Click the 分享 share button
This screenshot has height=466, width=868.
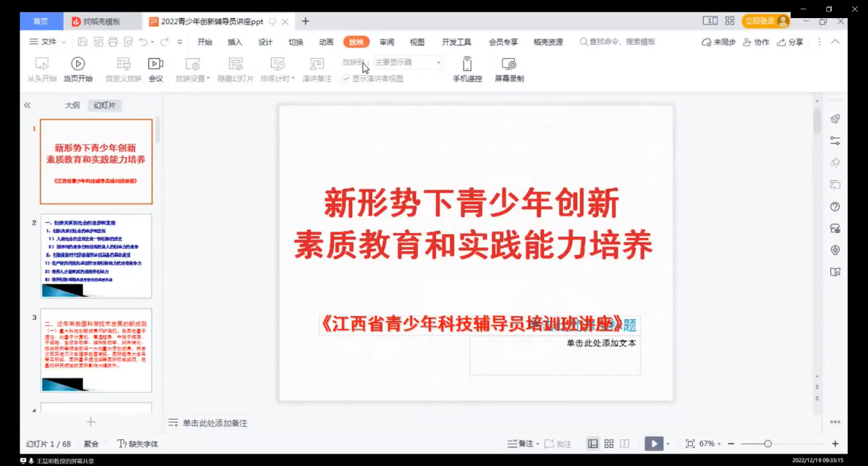790,42
